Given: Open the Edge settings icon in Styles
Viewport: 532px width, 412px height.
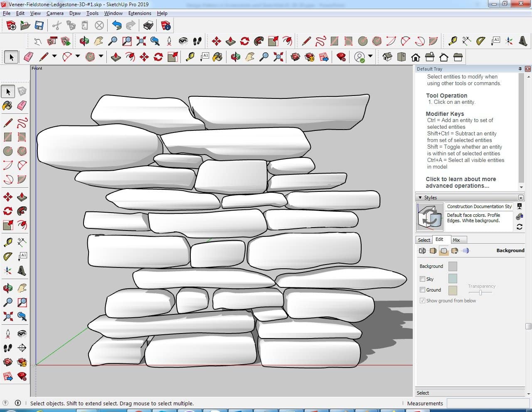Looking at the screenshot, I should [422, 251].
